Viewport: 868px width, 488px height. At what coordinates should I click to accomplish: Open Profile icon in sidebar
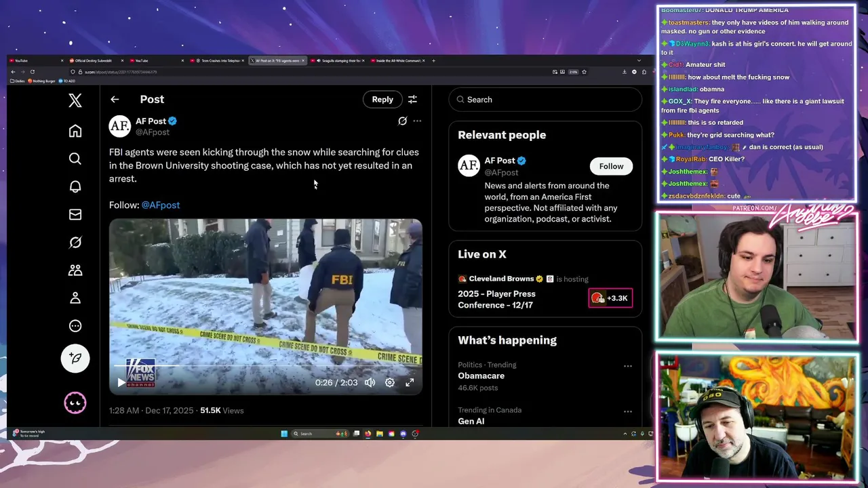(x=75, y=298)
